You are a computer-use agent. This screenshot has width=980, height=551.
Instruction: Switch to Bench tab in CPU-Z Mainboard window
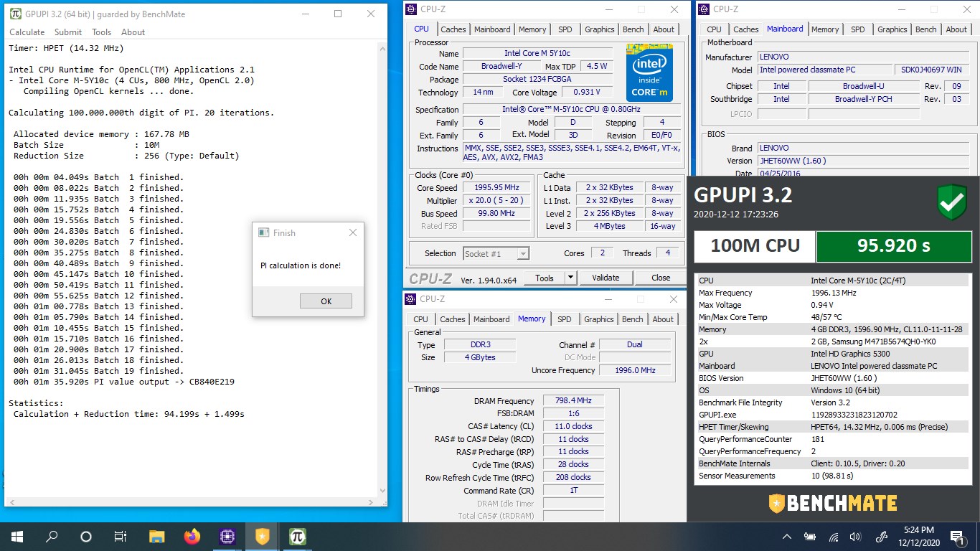926,29
